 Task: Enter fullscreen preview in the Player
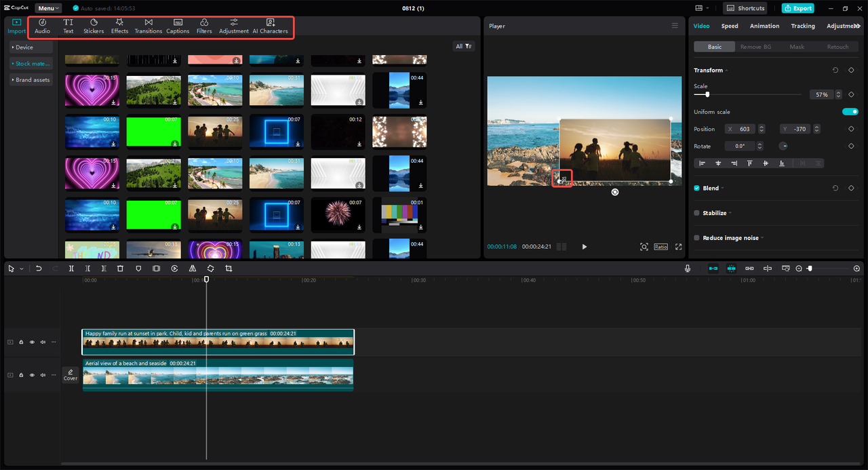pyautogui.click(x=678, y=247)
